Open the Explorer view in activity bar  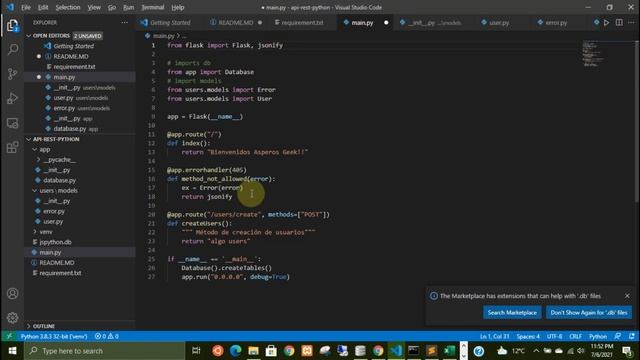point(13,25)
